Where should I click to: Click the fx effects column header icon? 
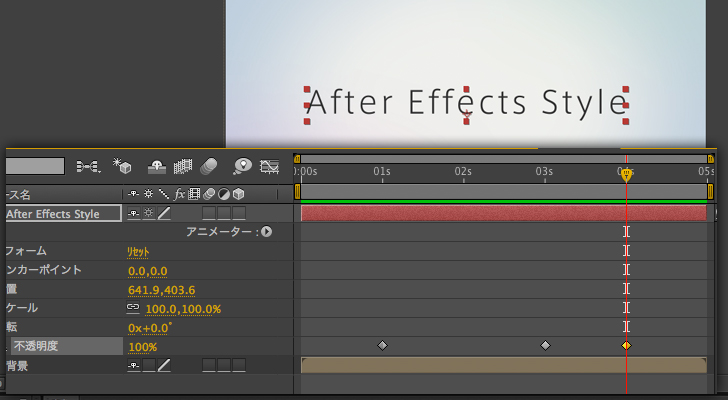tap(179, 194)
